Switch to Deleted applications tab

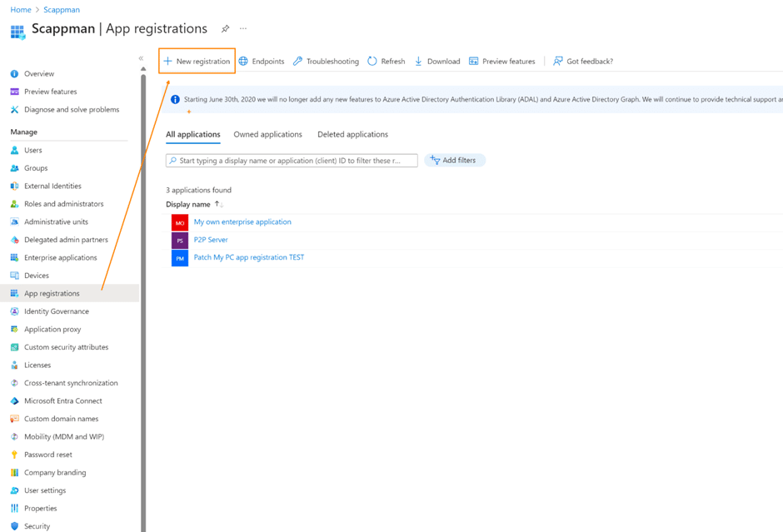point(352,134)
